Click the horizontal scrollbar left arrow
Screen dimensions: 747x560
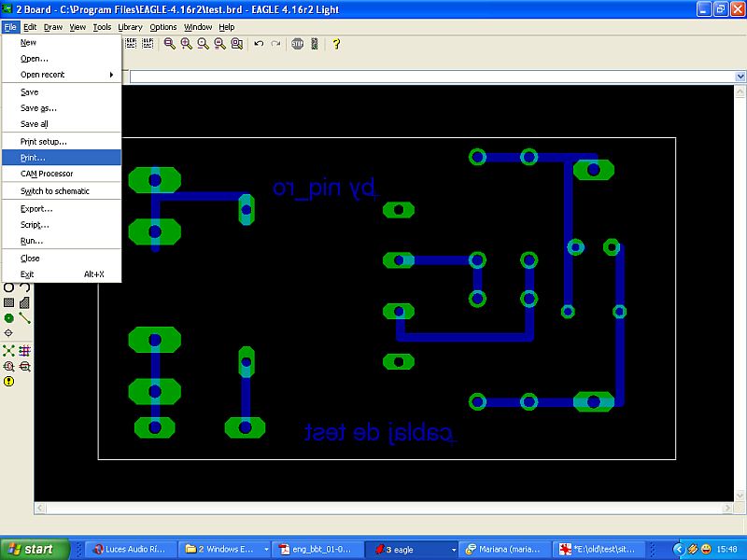(x=40, y=508)
